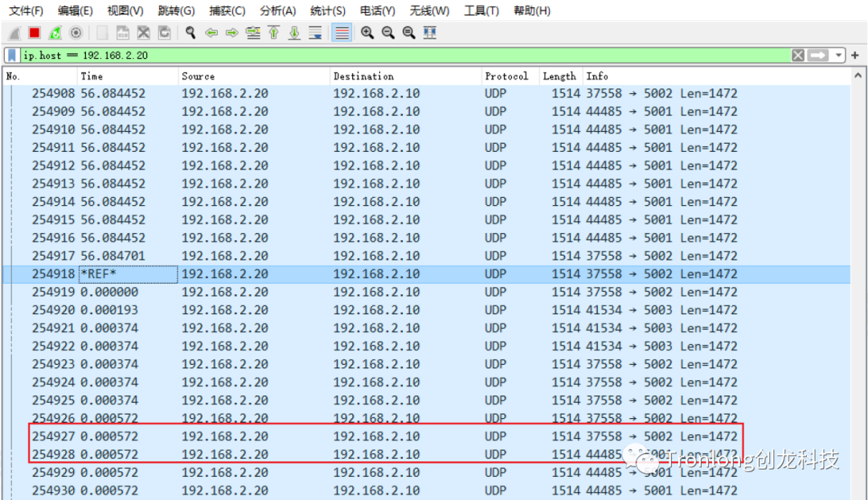Click the Start capture shark fin icon
Image resolution: width=868 pixels, height=500 pixels.
click(x=14, y=33)
